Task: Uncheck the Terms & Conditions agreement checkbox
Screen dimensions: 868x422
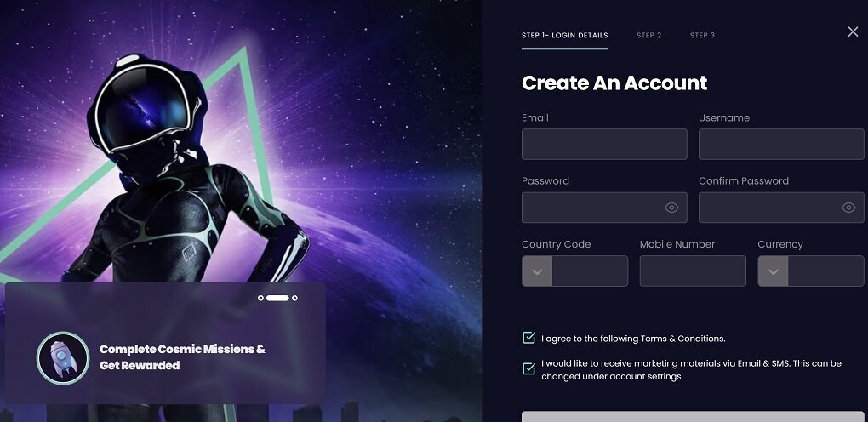Action: coord(528,338)
